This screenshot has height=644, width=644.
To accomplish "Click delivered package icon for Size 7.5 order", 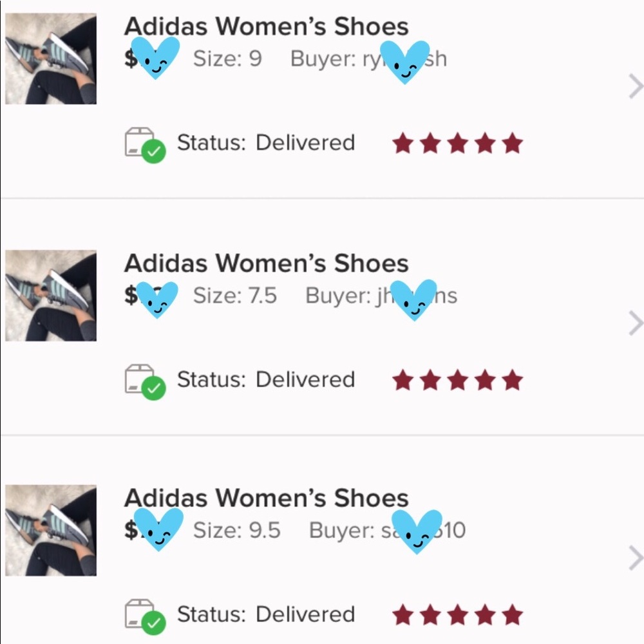I will point(145,382).
